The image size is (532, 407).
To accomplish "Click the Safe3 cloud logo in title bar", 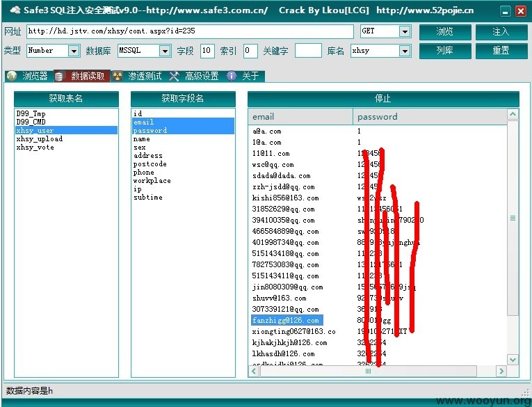I will pos(15,10).
